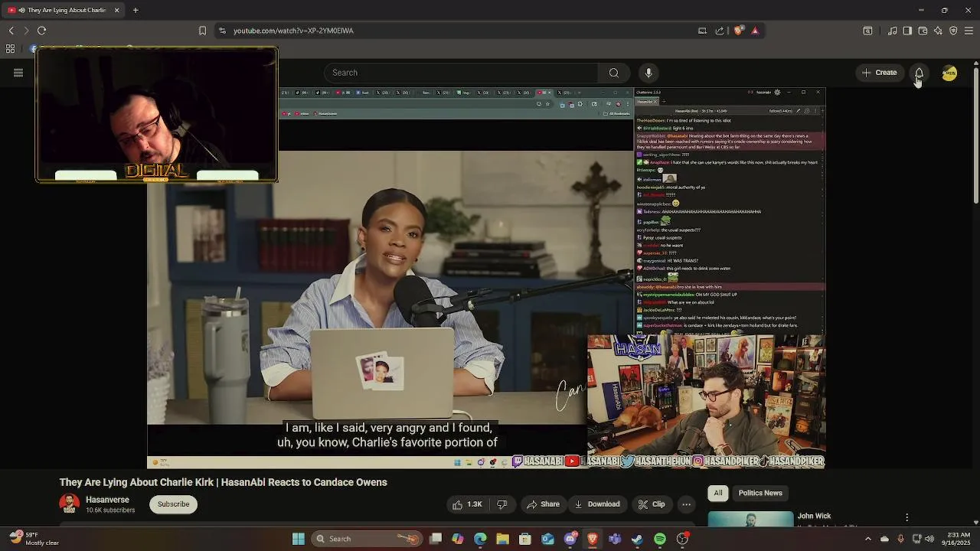This screenshot has width=980, height=551.
Task: Close the 'They Are Lying About Charlie' tab
Action: pyautogui.click(x=116, y=10)
